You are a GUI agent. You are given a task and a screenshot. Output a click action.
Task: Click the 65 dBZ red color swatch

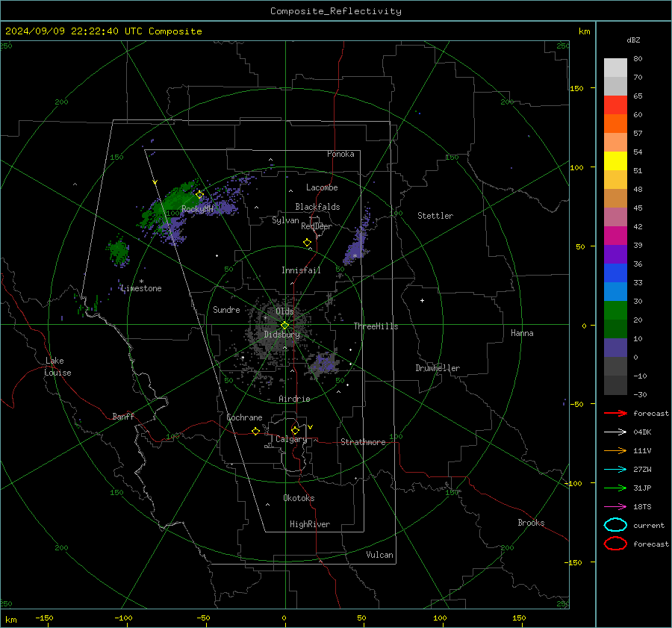coord(615,105)
